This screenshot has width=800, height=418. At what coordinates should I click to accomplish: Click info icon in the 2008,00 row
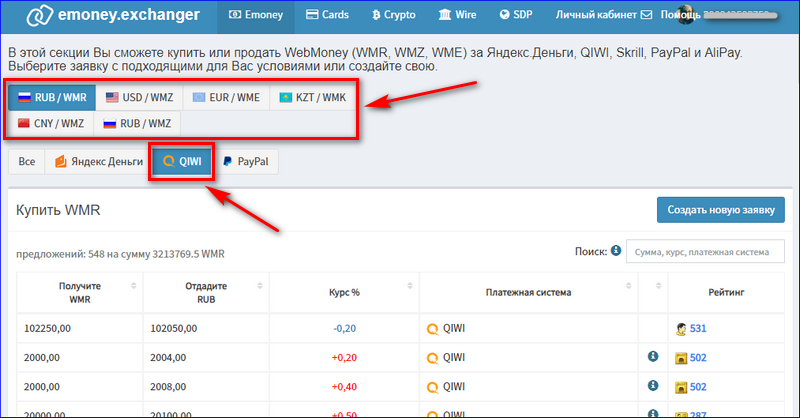[x=653, y=385]
